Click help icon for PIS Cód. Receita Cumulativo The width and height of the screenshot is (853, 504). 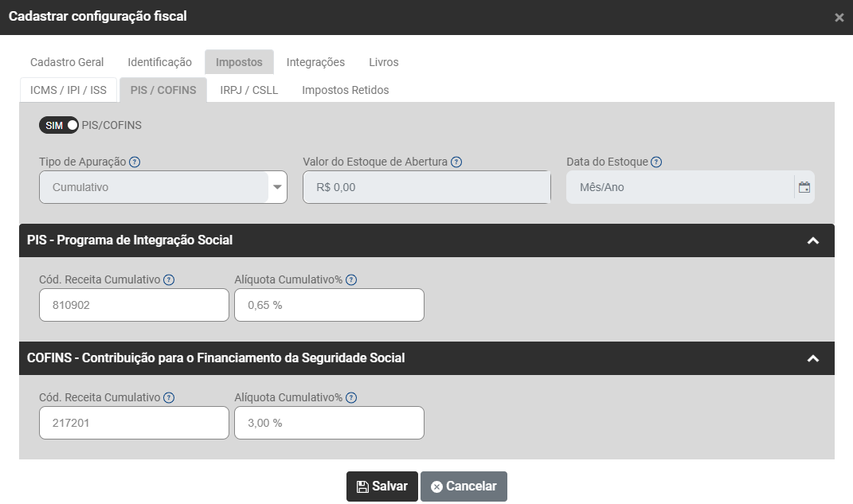click(169, 279)
